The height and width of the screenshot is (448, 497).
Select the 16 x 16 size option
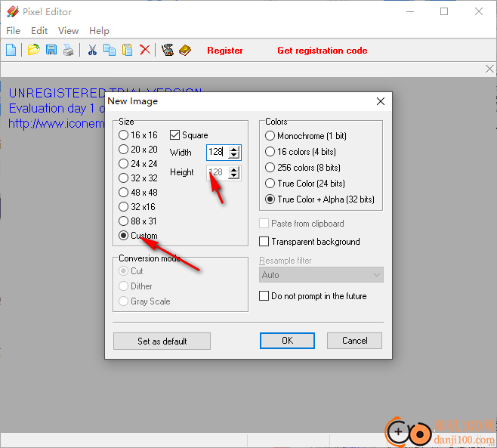coord(138,135)
